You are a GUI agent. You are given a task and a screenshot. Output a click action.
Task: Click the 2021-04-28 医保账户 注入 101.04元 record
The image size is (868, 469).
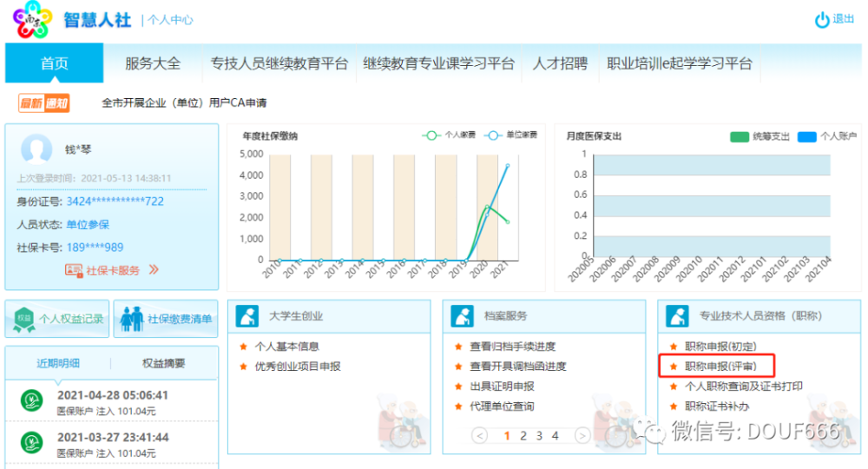pyautogui.click(x=111, y=402)
